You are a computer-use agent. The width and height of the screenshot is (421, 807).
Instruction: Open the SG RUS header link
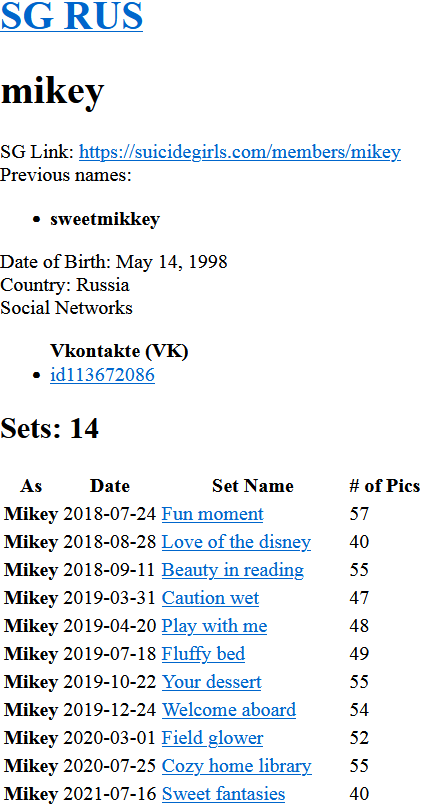[72, 15]
